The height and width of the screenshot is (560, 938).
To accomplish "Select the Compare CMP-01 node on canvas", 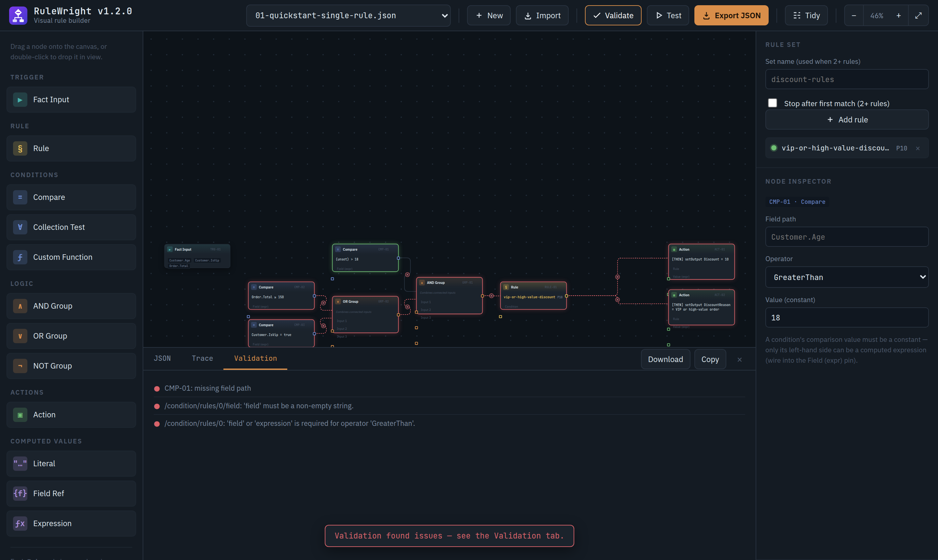I will click(x=365, y=258).
